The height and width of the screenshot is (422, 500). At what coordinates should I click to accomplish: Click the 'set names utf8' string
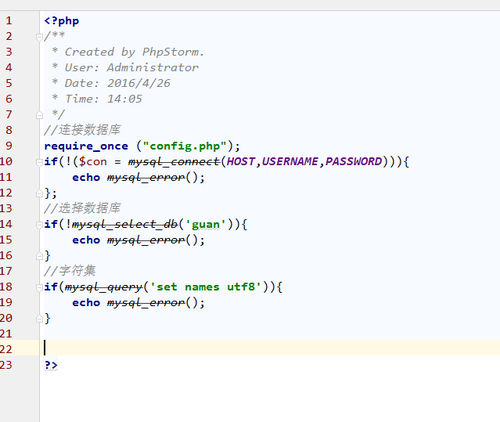[x=206, y=287]
